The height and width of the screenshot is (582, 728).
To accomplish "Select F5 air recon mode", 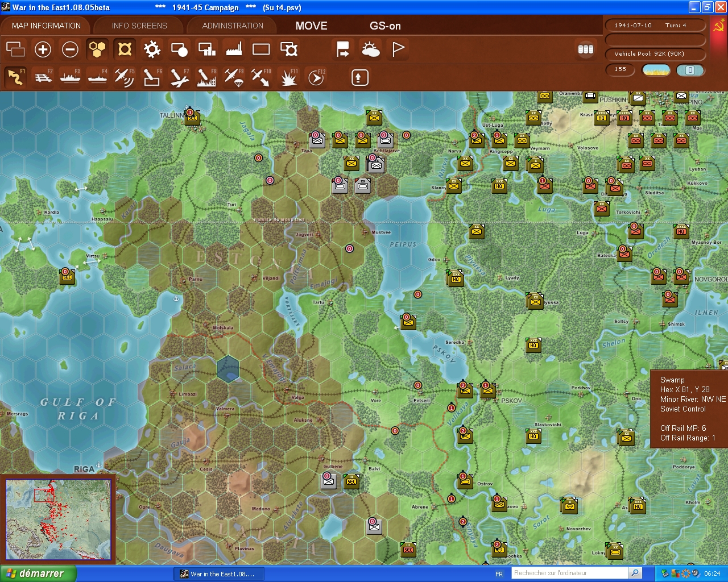I will 125,77.
